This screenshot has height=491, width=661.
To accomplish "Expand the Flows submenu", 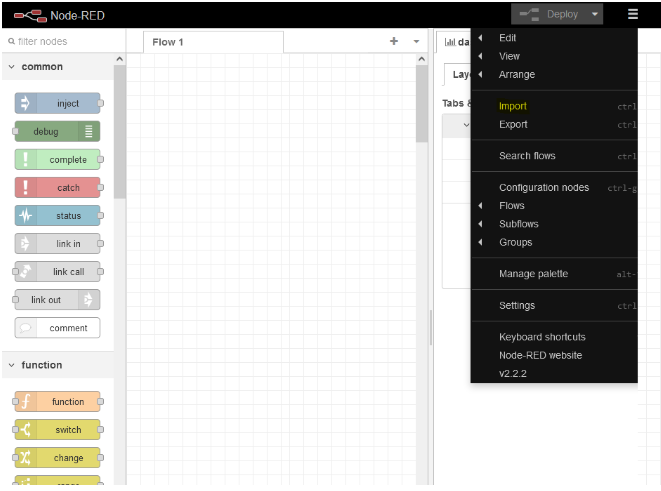I will 554,206.
